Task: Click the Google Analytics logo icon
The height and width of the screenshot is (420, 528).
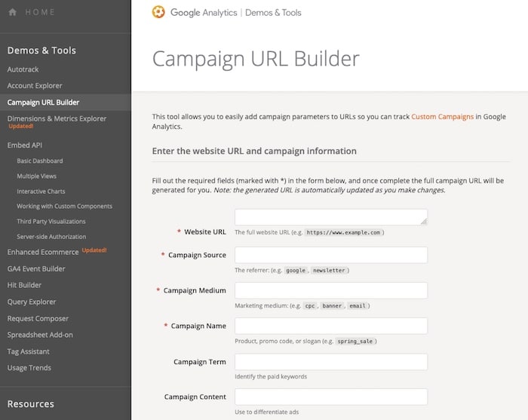Action: click(x=158, y=12)
